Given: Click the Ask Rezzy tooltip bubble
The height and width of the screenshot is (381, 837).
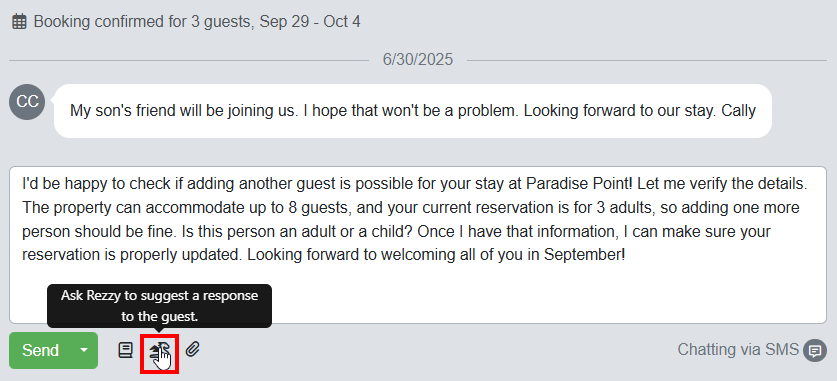Looking at the screenshot, I should [160, 306].
